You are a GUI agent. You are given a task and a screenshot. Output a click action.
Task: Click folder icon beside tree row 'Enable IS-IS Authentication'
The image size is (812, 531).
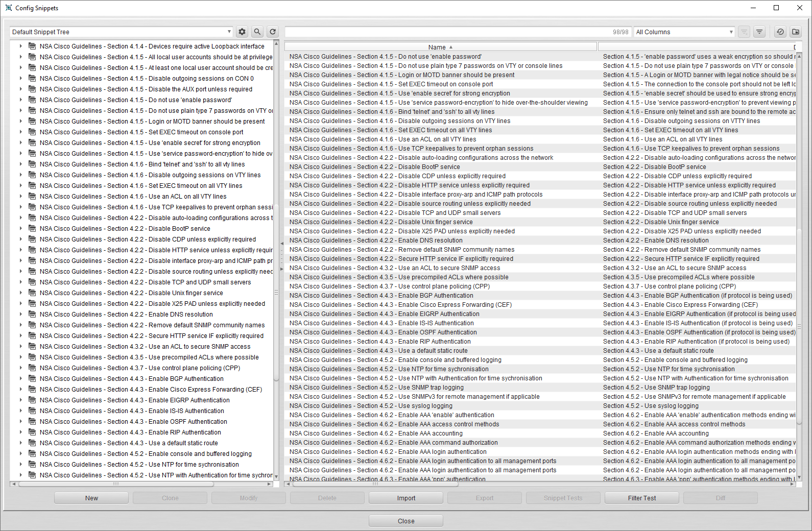pyautogui.click(x=32, y=411)
